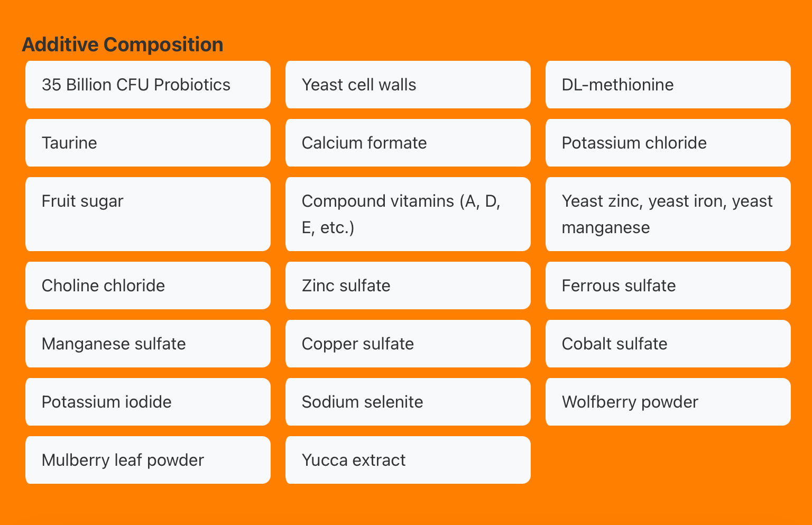Choose the Calcium formate card
The image size is (812, 525).
pyautogui.click(x=408, y=143)
